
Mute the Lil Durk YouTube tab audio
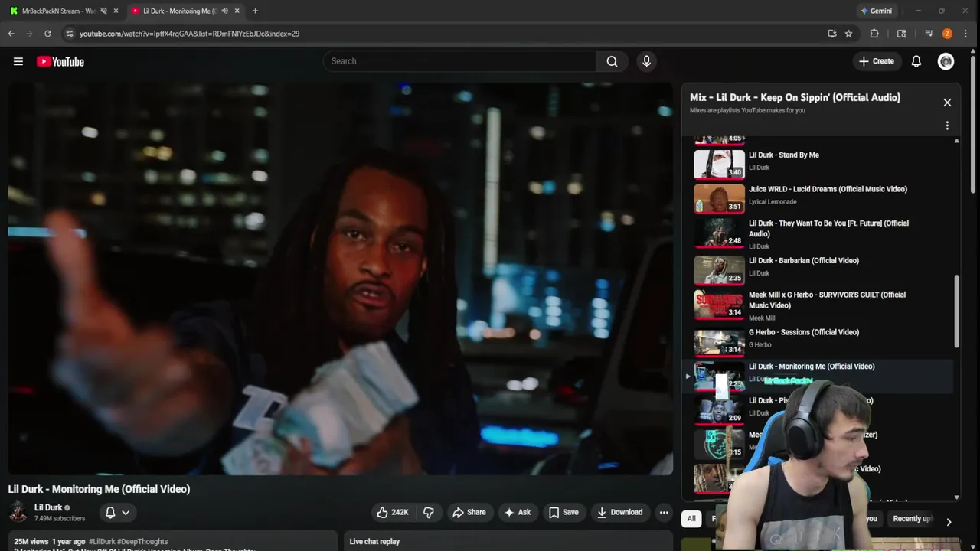point(224,11)
